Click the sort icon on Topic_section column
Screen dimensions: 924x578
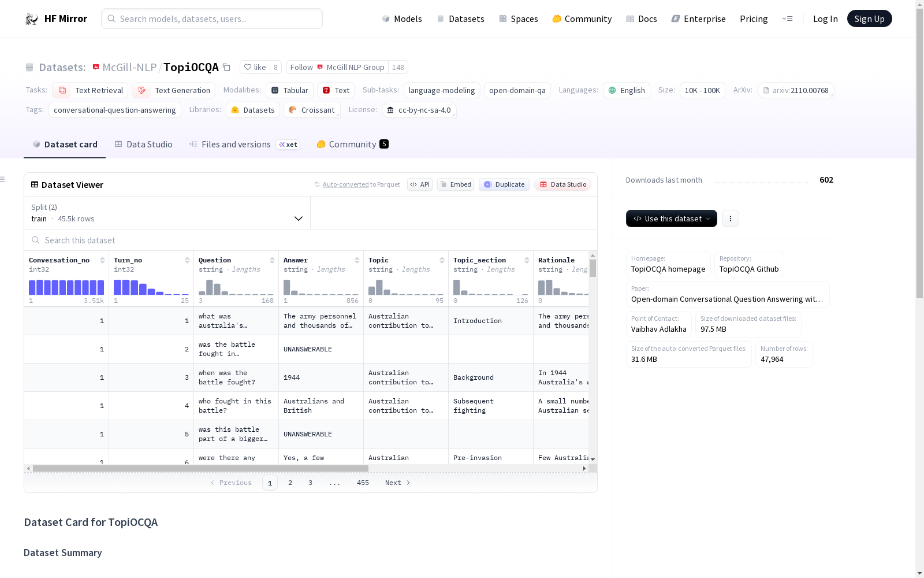coord(527,260)
